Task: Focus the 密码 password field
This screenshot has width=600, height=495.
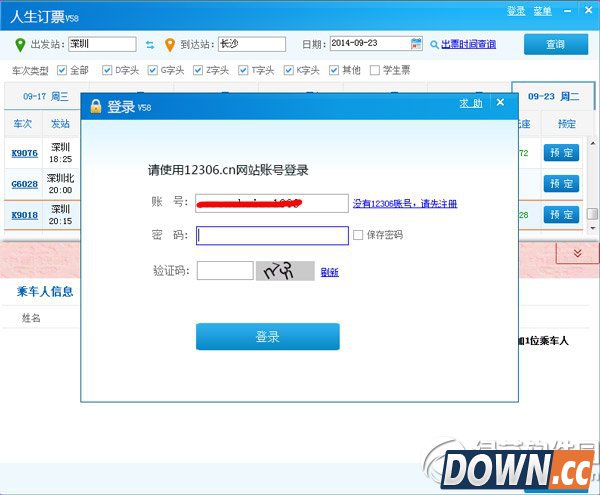Action: pos(272,235)
